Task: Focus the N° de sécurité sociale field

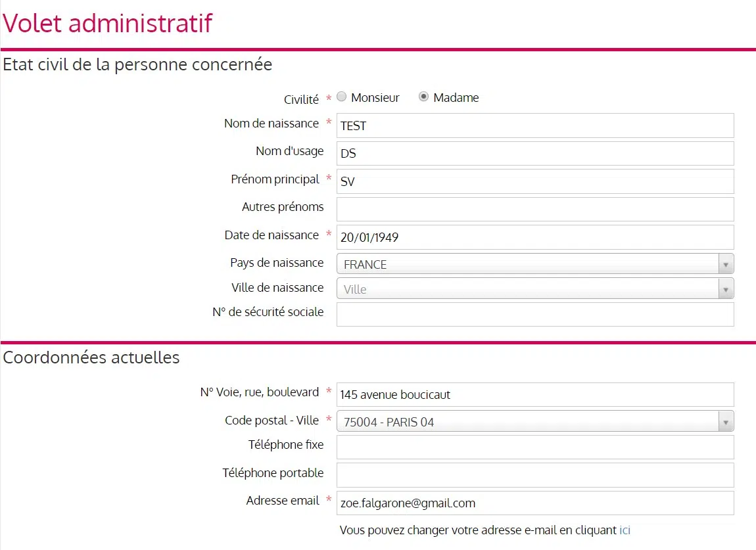Action: (534, 314)
